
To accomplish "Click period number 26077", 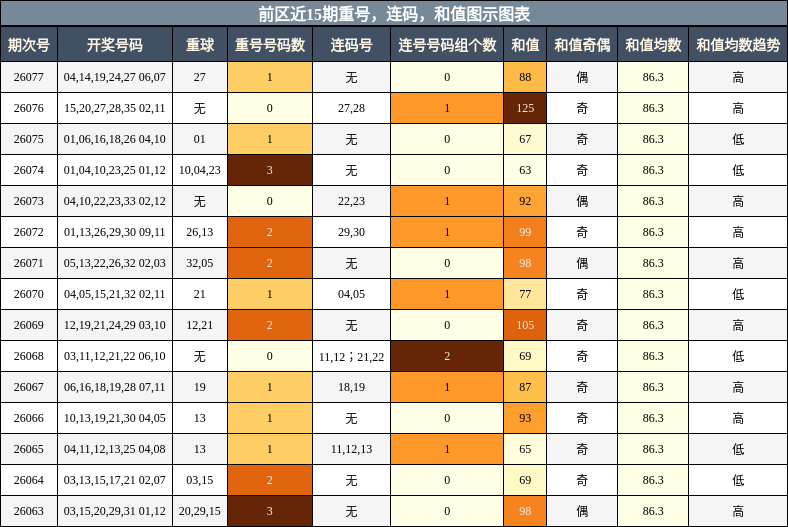I will pos(29,77).
